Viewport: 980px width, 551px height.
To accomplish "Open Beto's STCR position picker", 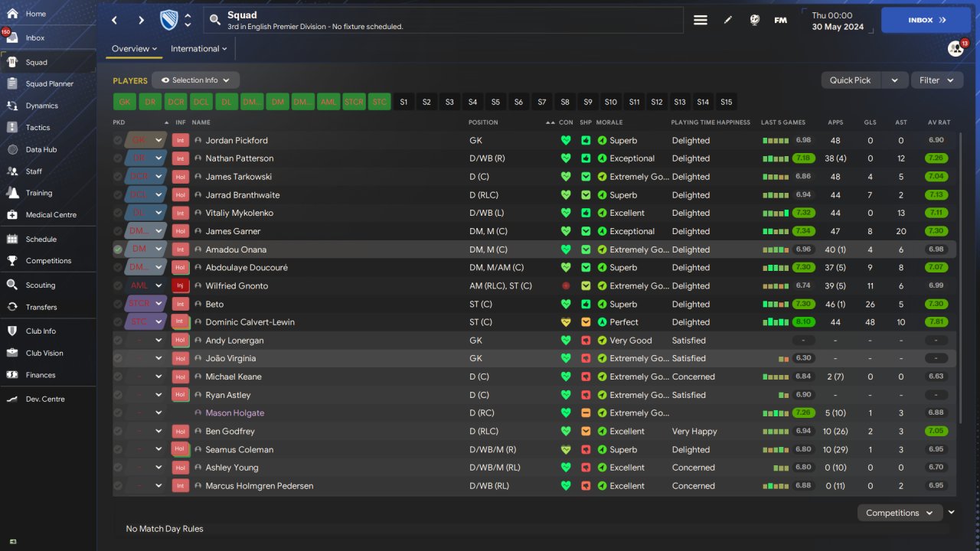I will (x=145, y=305).
